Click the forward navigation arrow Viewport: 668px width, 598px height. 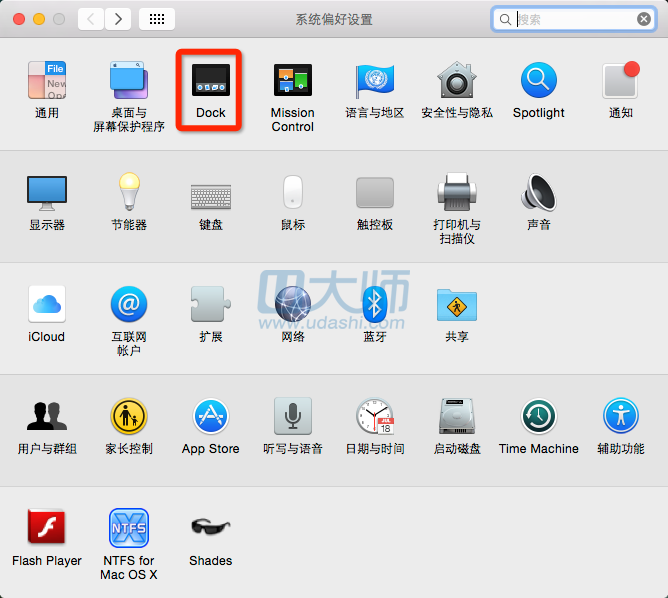tap(118, 19)
